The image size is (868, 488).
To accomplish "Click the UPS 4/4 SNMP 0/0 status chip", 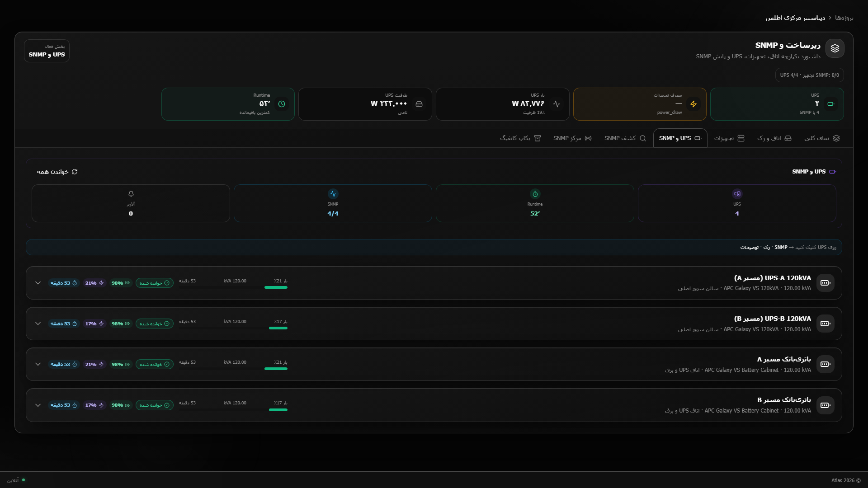I will click(x=809, y=75).
